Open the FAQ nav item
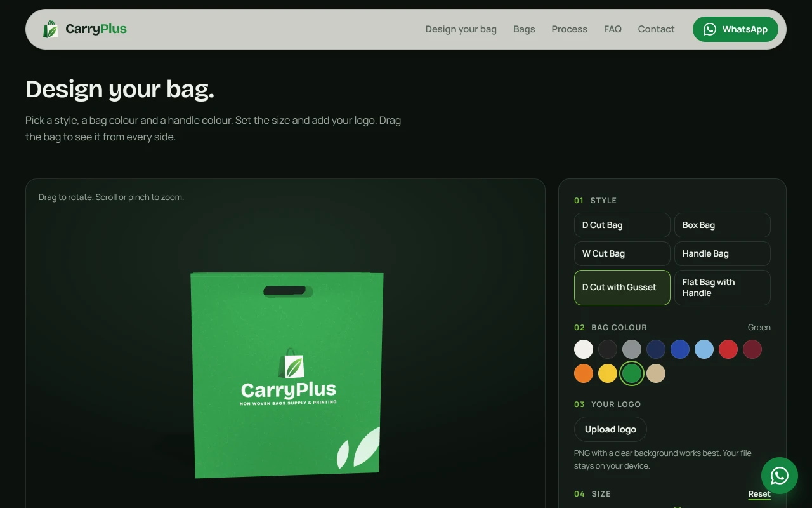 613,29
